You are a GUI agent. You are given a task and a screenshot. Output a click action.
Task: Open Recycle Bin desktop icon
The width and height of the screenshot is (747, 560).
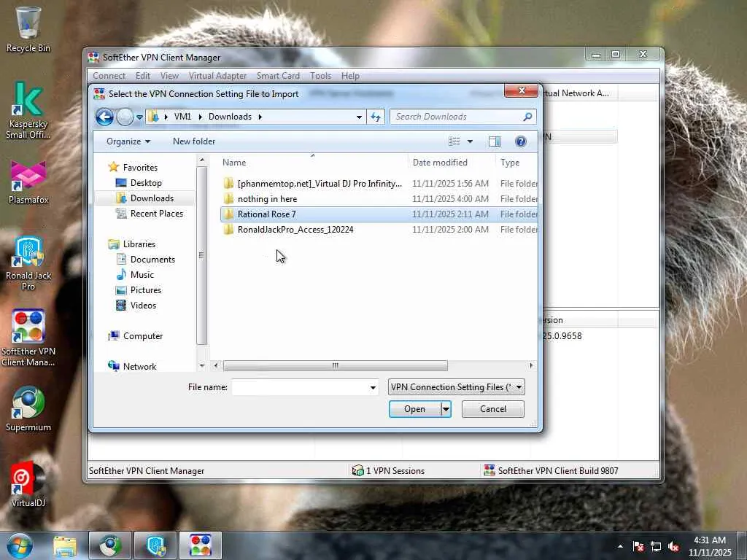click(x=28, y=28)
